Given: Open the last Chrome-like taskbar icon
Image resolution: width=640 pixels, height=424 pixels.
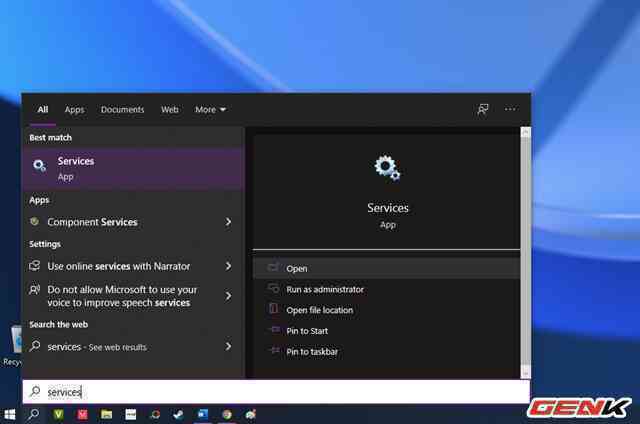Looking at the screenshot, I should [x=251, y=415].
